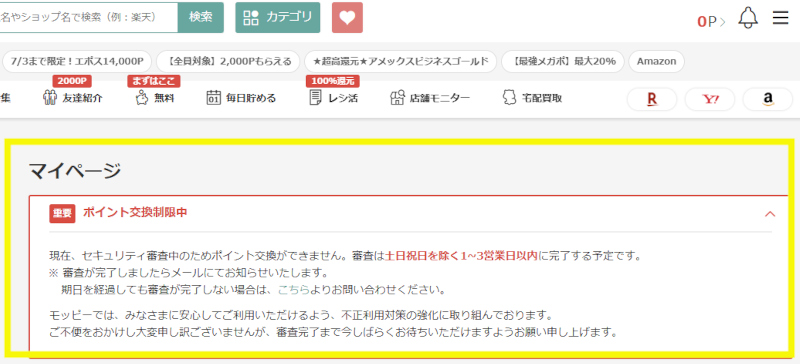Click the Amazon a shortcut icon
This screenshot has width=800, height=364.
click(767, 100)
